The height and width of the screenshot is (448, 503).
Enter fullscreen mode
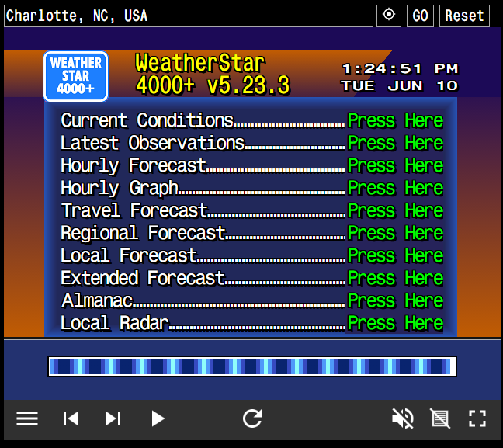pyautogui.click(x=477, y=418)
